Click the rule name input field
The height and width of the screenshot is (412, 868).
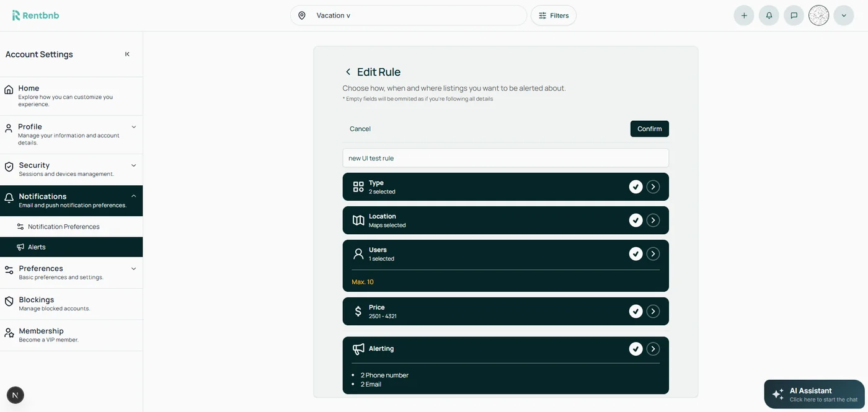tap(505, 158)
